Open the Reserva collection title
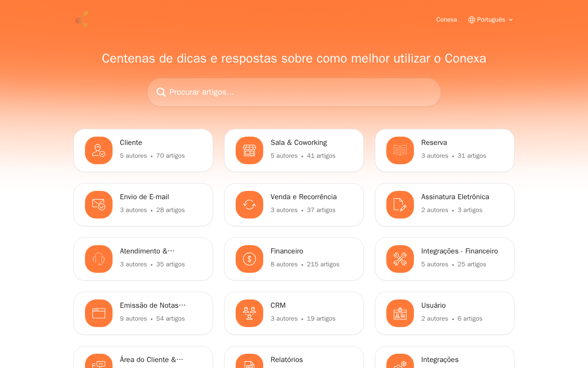Screen dimensions: 588x368 [x=434, y=143]
